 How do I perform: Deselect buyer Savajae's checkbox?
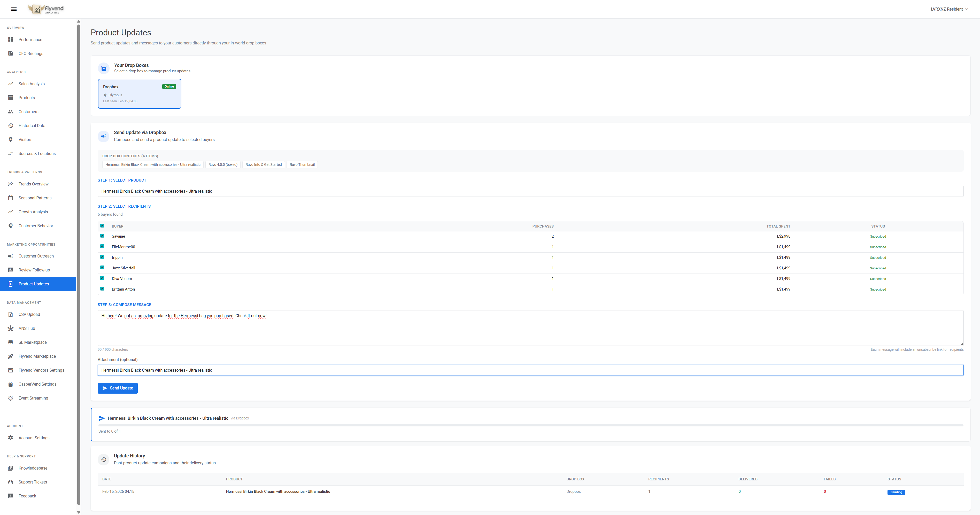(102, 236)
